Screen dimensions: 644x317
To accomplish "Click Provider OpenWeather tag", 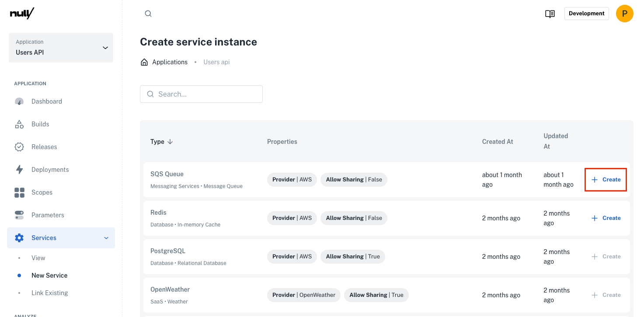I will pos(304,295).
